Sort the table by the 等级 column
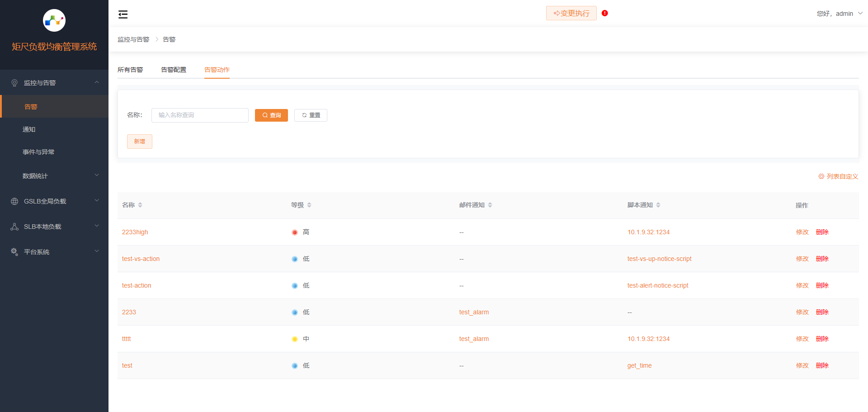Image resolution: width=868 pixels, height=412 pixels. [309, 205]
